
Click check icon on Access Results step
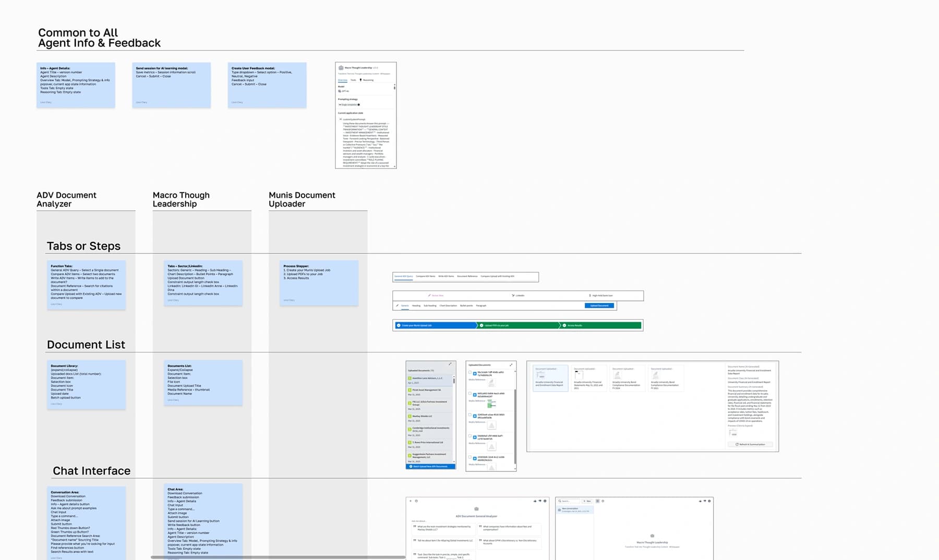coord(564,325)
